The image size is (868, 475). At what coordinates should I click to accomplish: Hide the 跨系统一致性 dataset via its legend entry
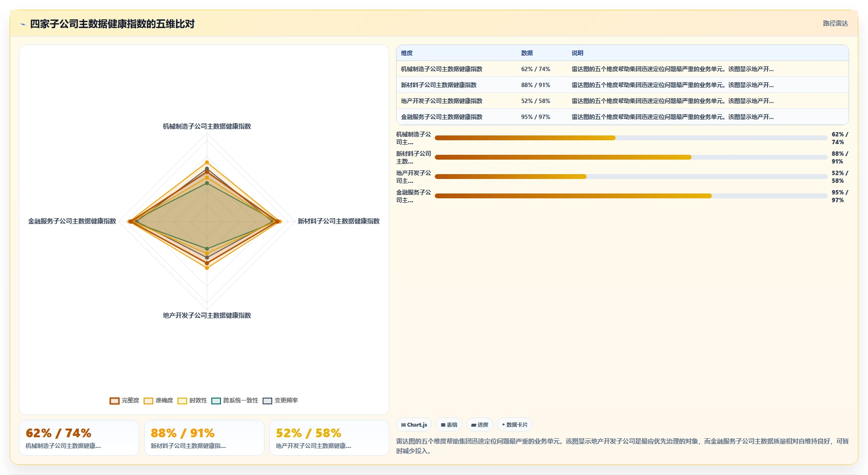pyautogui.click(x=235, y=401)
